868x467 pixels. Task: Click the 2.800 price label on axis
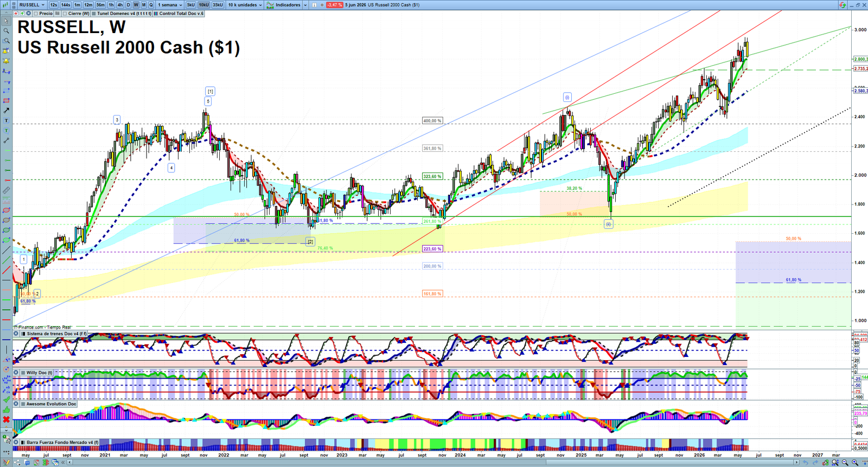click(860, 59)
